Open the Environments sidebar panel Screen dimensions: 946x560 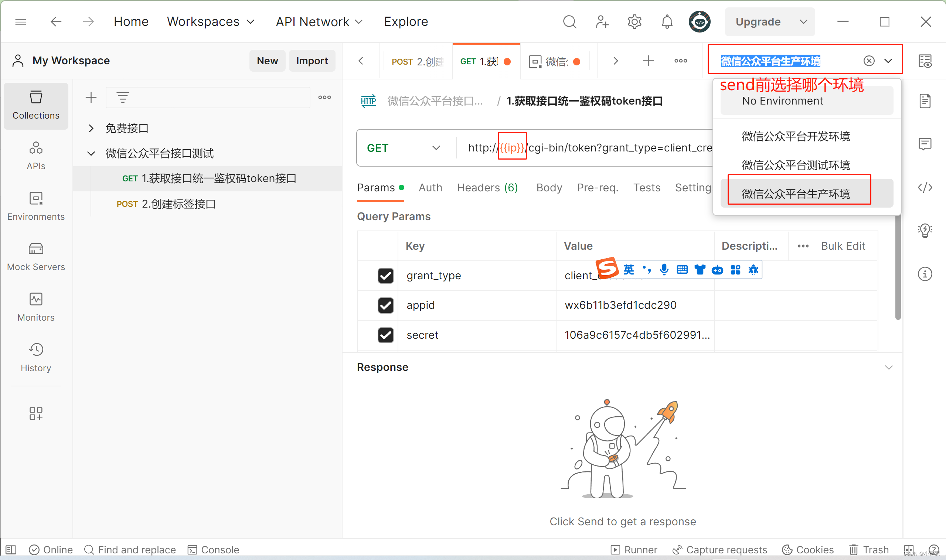click(36, 206)
